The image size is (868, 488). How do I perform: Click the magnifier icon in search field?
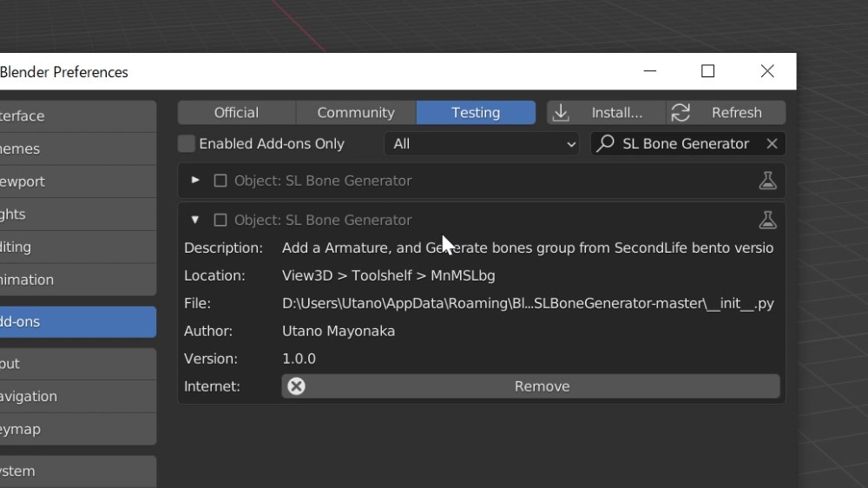[606, 143]
